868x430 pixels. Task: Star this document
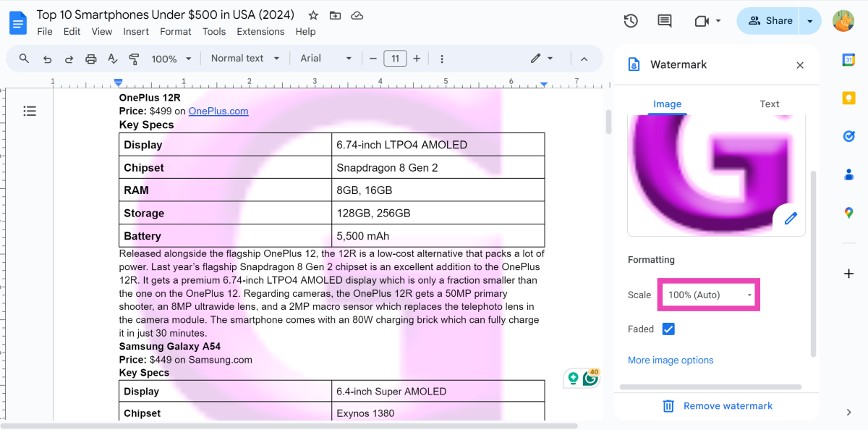(313, 15)
